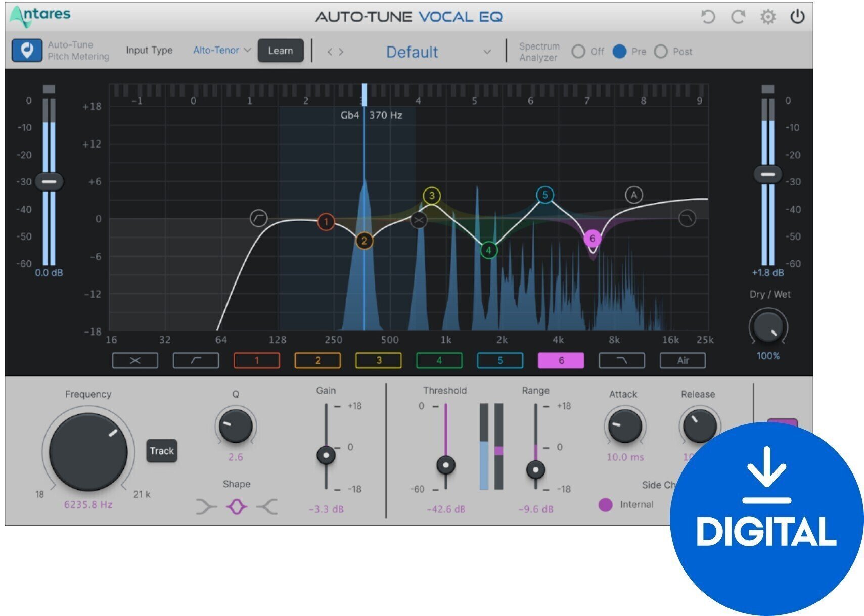Click the Range slider handle
Viewport: 864px width, 616px height.
pos(536,470)
